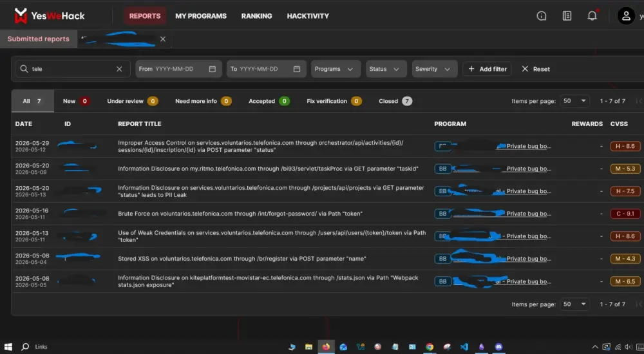Click the M - 6.5 CVSS badge

[625, 281]
